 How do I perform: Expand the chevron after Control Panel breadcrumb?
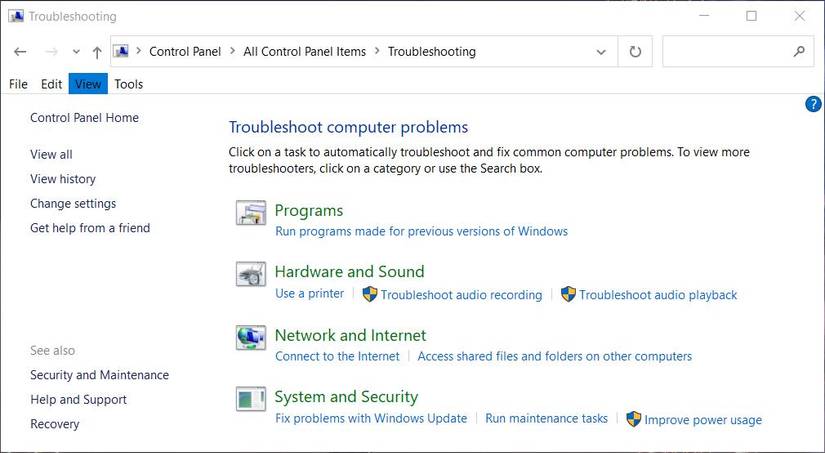[x=232, y=51]
